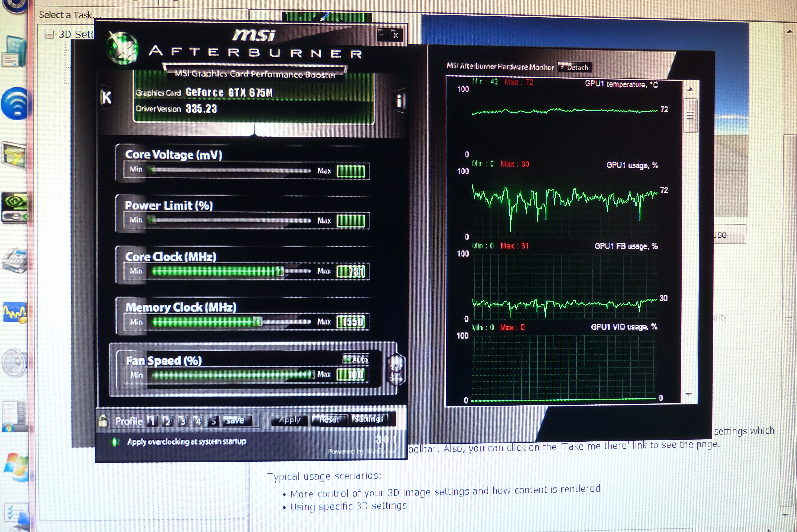
Task: Open the speaker audio taskbar icon
Action: pyautogui.click(x=14, y=363)
